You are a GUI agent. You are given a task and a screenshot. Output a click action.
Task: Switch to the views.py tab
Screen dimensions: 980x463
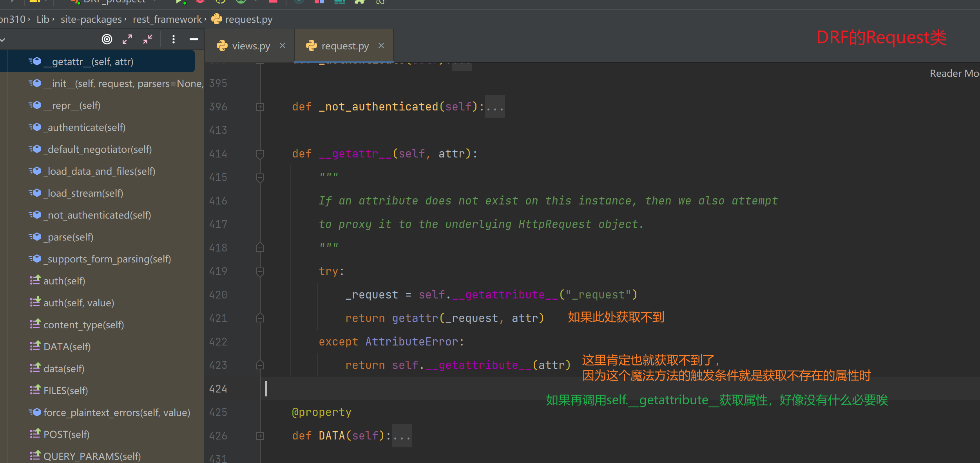(251, 46)
